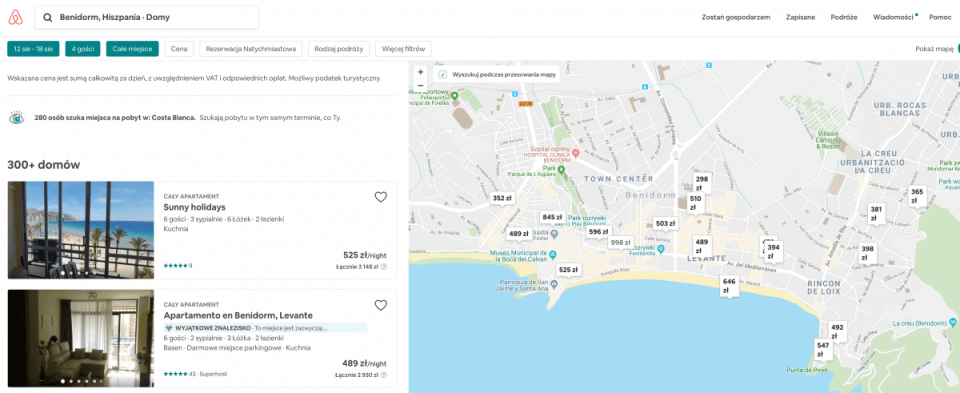Select the 503 zł map price marker
Viewport: 960px width, 393px height.
click(x=665, y=225)
